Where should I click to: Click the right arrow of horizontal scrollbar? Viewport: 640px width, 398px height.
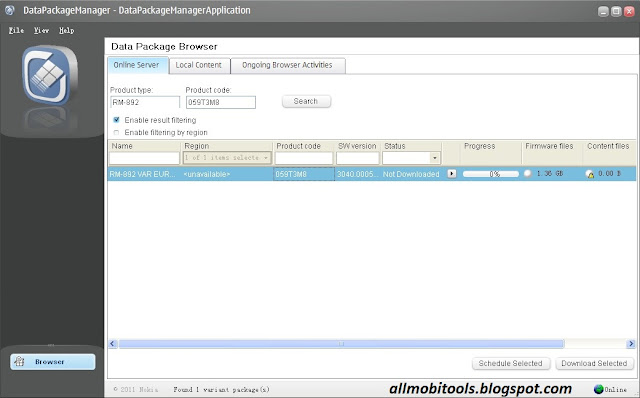(631, 344)
